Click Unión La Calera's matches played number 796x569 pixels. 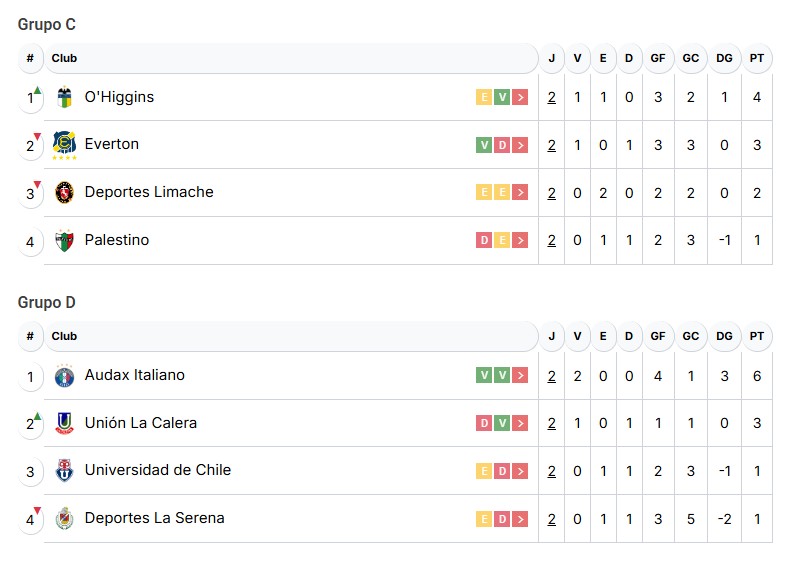(551, 423)
